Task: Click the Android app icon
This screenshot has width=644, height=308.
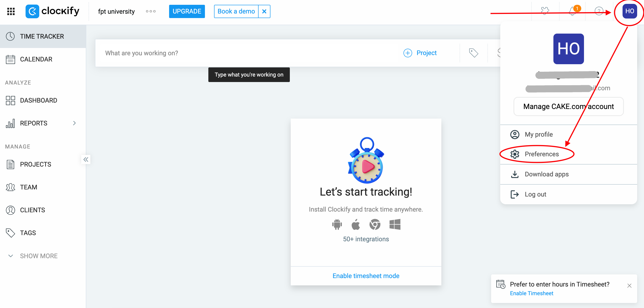Action: click(337, 224)
